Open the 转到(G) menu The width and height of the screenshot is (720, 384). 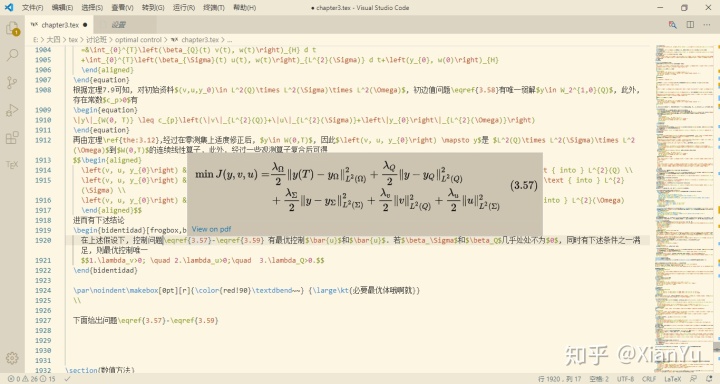pyautogui.click(x=153, y=7)
